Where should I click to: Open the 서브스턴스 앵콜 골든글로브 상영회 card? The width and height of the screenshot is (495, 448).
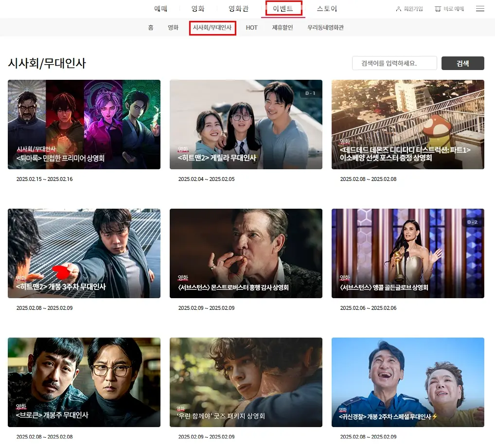click(408, 253)
